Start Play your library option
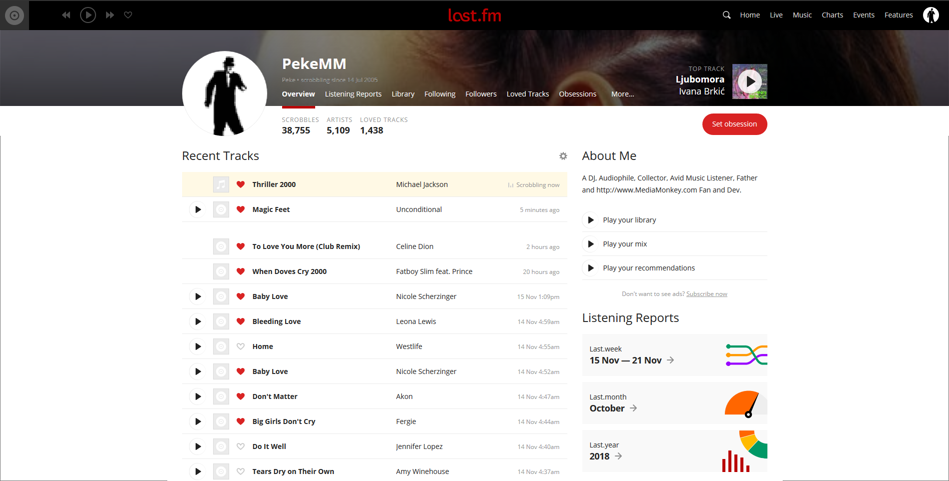The height and width of the screenshot is (481, 949). [675, 220]
